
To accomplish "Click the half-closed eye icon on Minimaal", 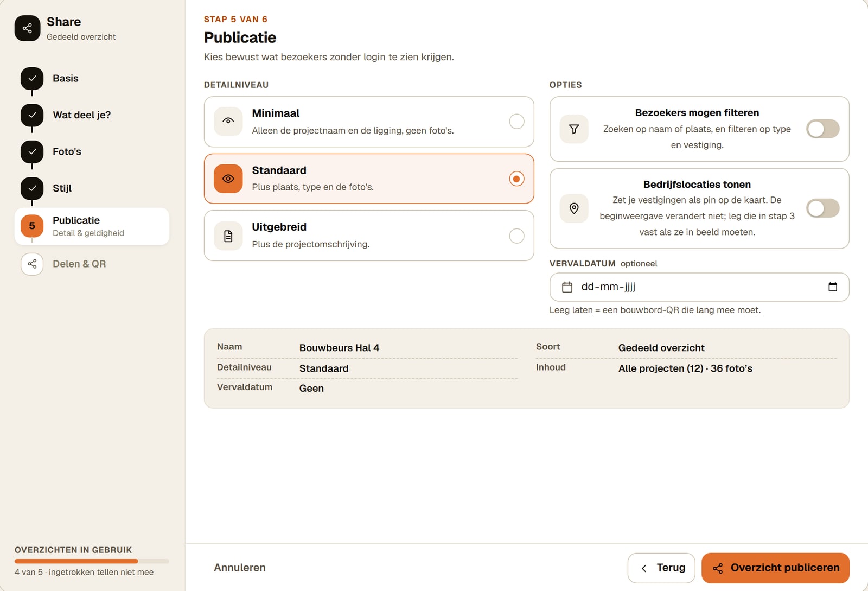I will point(228,121).
